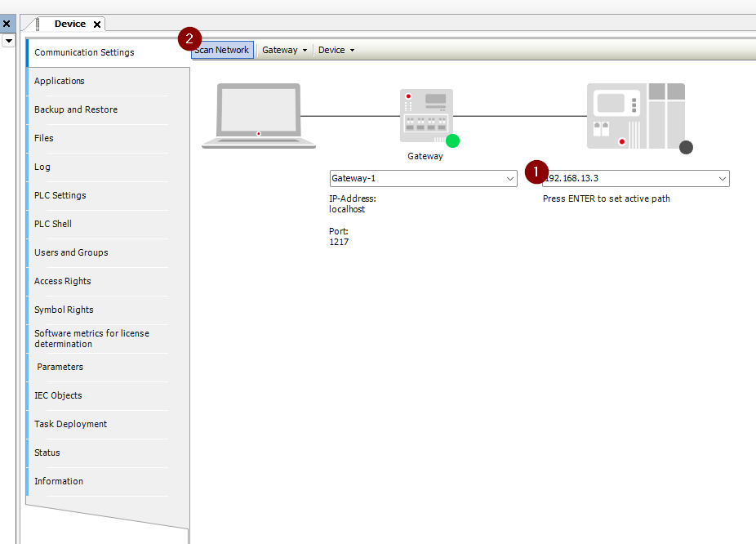Viewport: 756px width, 544px height.
Task: Click the PLC controller device icon
Action: [x=635, y=116]
